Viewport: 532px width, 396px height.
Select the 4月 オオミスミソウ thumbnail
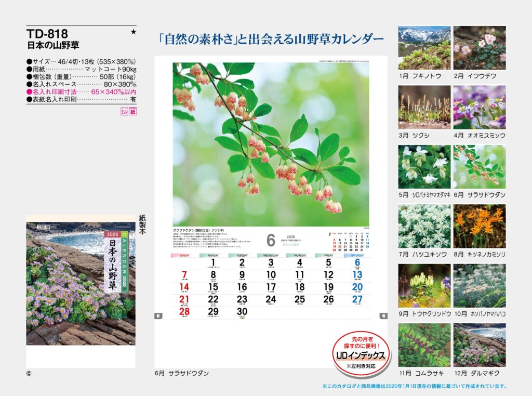(x=479, y=107)
